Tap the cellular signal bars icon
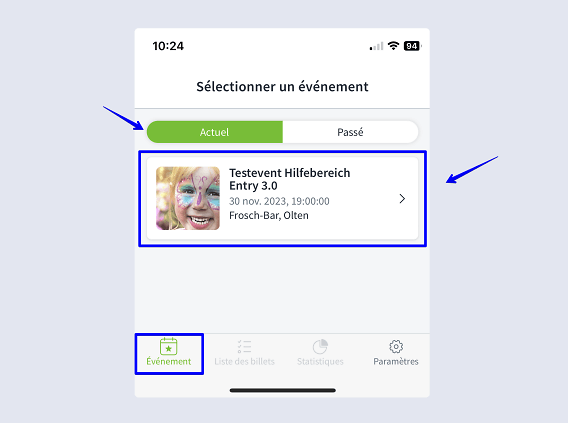 [376, 46]
